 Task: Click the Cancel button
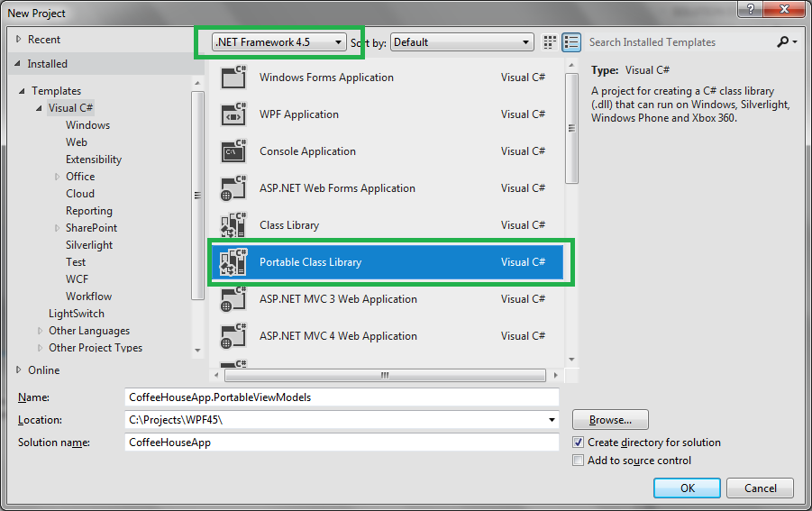click(x=761, y=488)
